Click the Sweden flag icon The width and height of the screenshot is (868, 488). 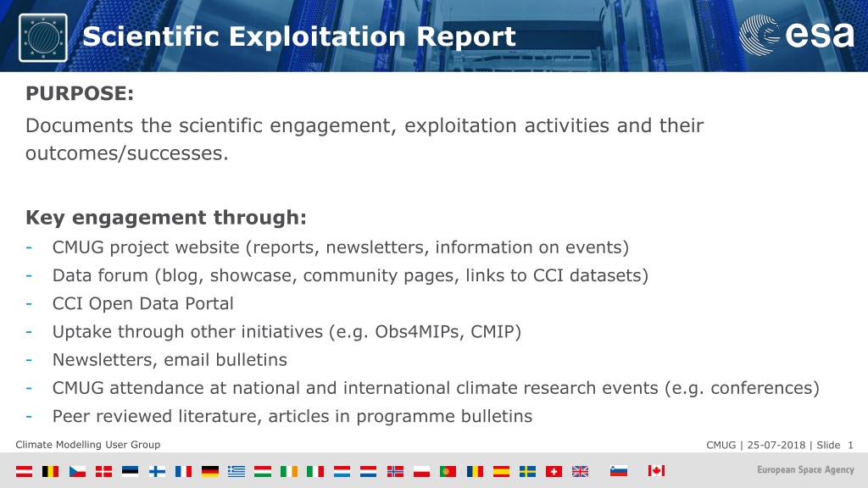point(527,471)
